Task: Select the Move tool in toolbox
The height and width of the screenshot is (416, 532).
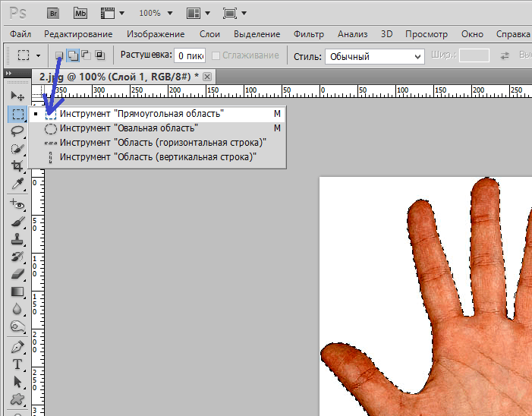Action: pos(17,96)
